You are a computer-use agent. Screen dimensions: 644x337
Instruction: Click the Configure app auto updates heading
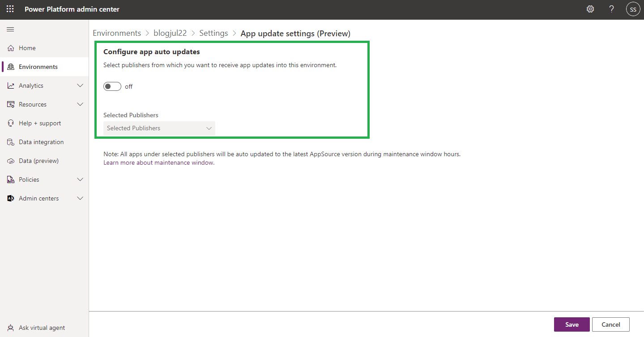tap(152, 52)
